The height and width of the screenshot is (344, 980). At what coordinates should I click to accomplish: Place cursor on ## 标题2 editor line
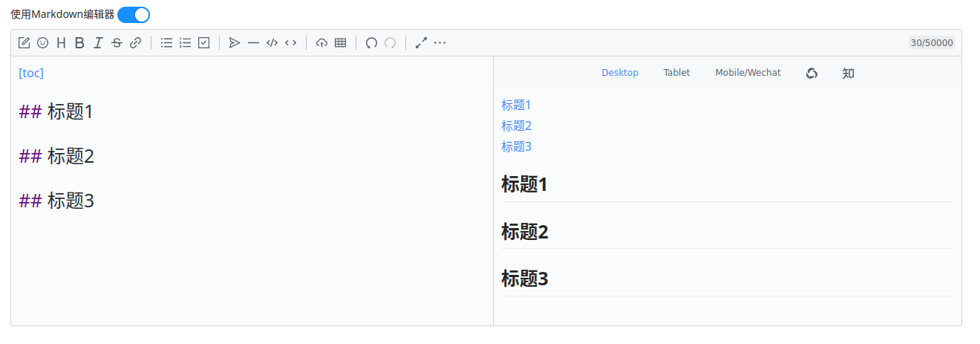coord(56,157)
